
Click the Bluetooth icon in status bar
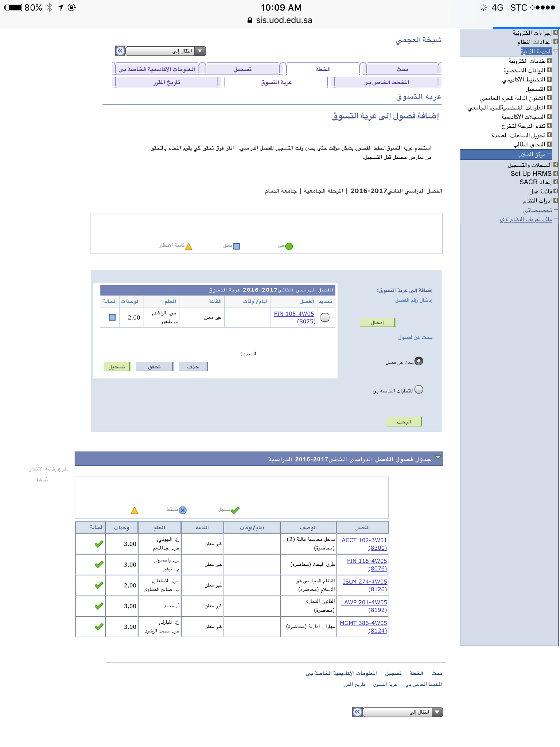click(50, 7)
